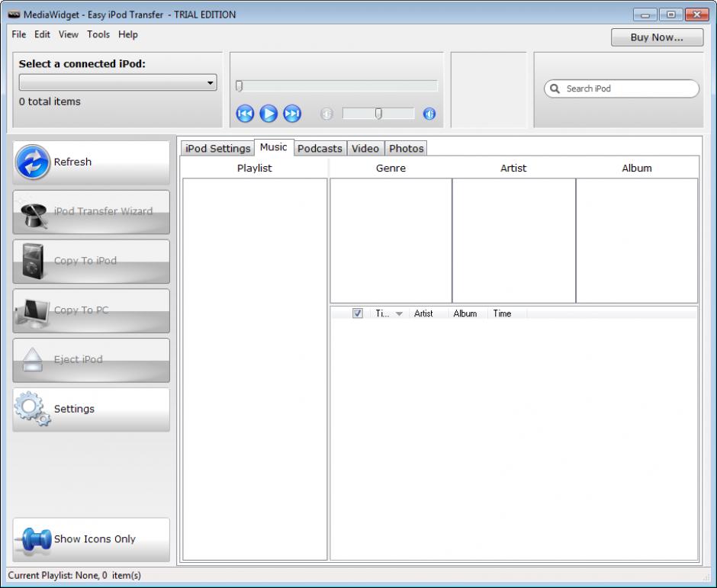The image size is (717, 588).
Task: Click the Eject iPod button
Action: (x=91, y=360)
